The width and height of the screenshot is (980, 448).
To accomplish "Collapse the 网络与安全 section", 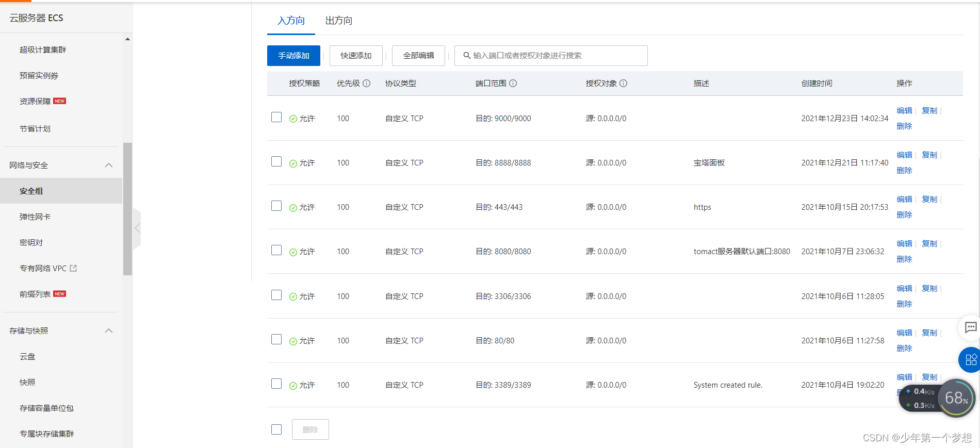I will [x=109, y=165].
